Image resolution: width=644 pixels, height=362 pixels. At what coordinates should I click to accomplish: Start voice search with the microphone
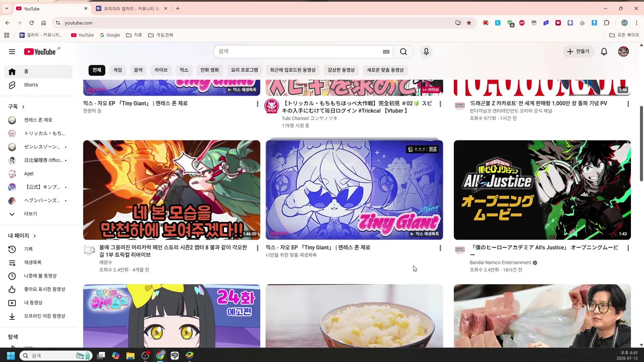pos(426,51)
